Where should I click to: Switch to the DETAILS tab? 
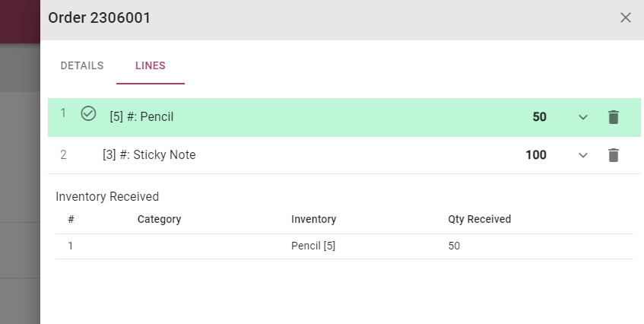[x=82, y=65]
